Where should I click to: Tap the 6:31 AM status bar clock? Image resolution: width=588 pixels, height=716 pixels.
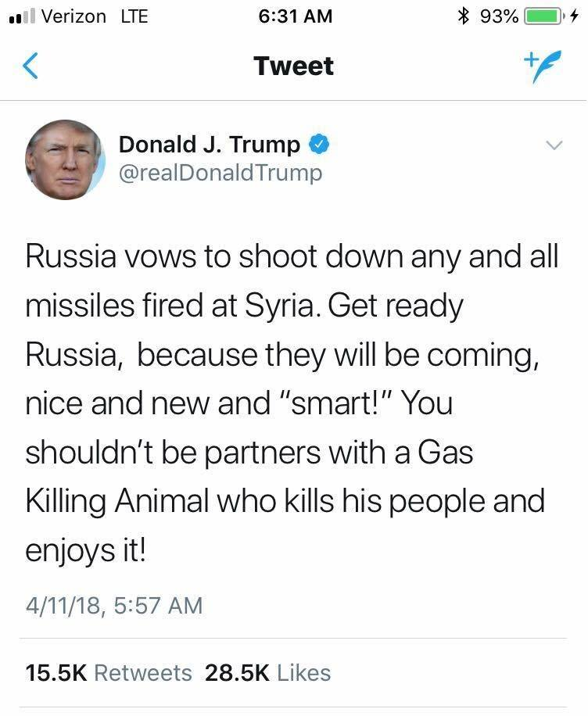[294, 16]
